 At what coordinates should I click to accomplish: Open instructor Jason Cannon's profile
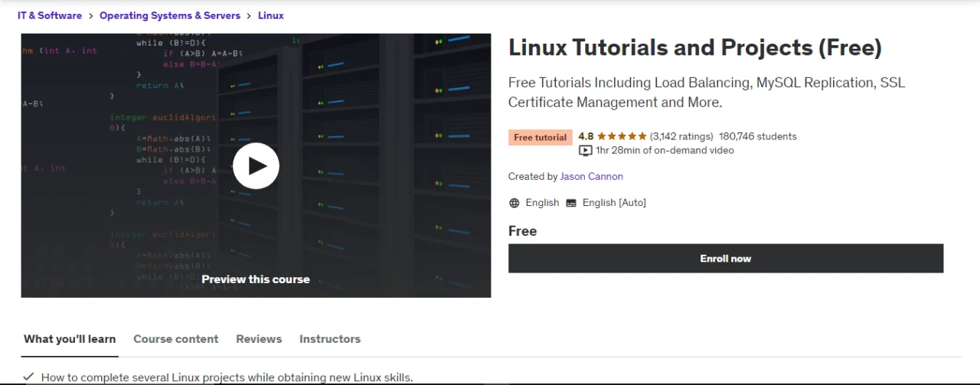(592, 177)
